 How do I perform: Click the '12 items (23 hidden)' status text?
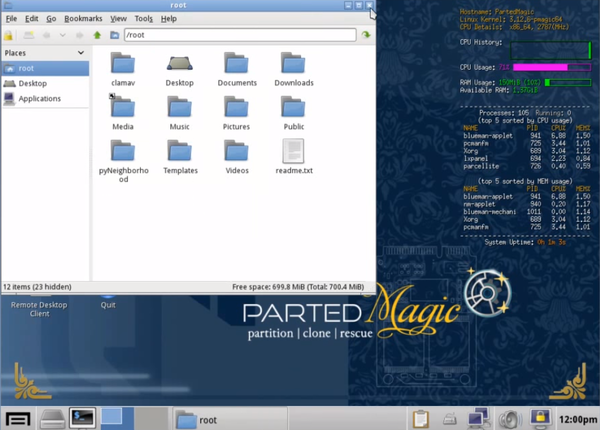click(x=37, y=287)
